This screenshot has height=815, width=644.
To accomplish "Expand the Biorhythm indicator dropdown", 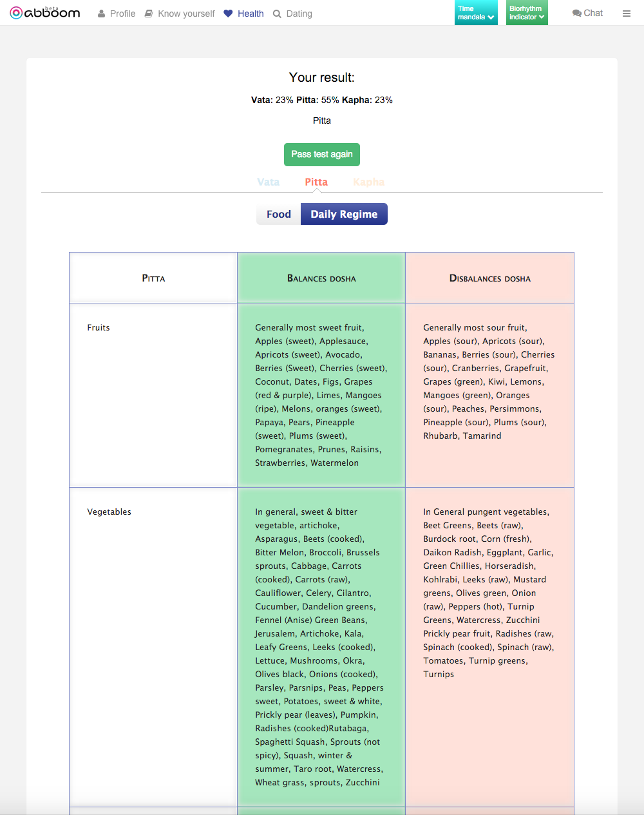I will (527, 13).
